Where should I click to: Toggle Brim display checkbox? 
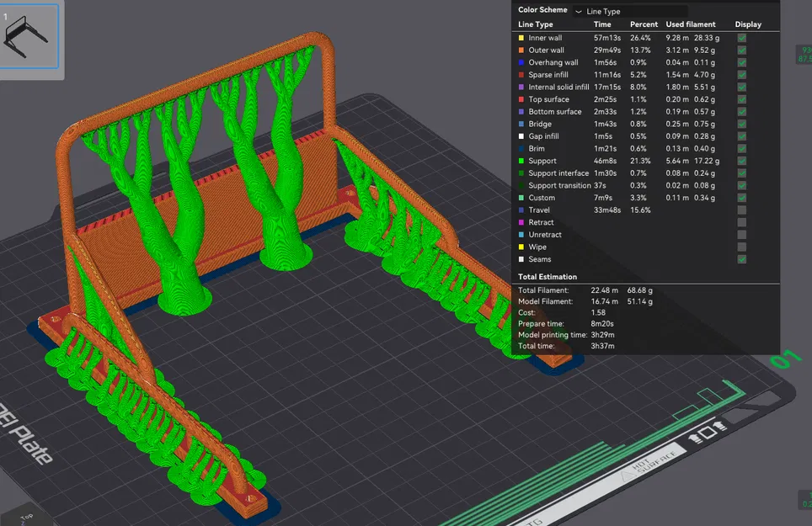(x=741, y=148)
